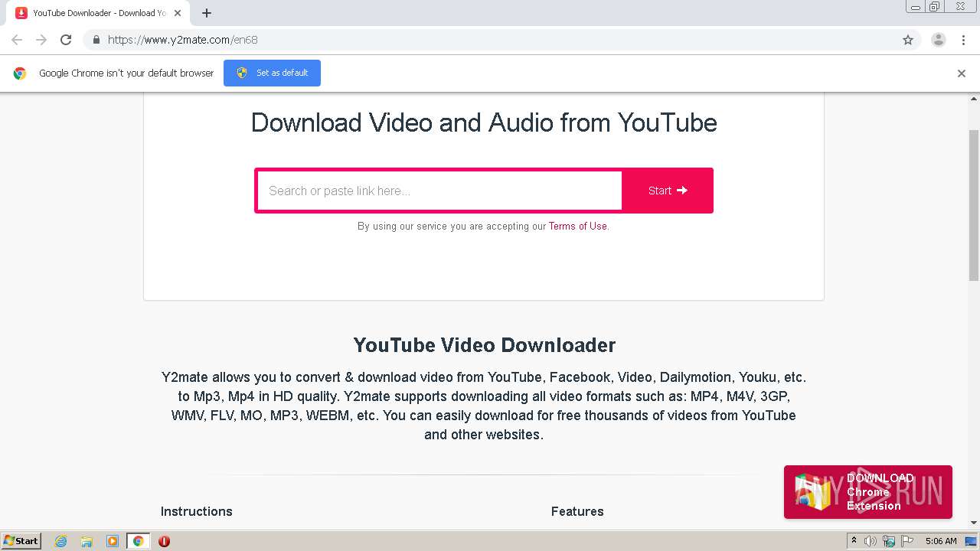The height and width of the screenshot is (551, 980).
Task: Click the Chrome taskbar button
Action: [x=138, y=541]
